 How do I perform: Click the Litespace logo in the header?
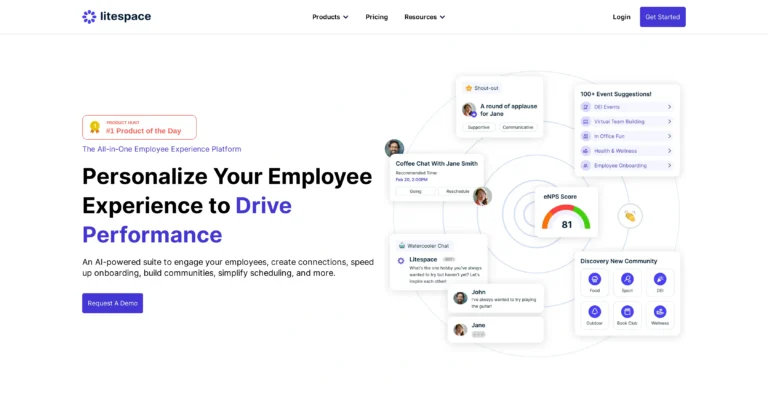pyautogui.click(x=117, y=17)
